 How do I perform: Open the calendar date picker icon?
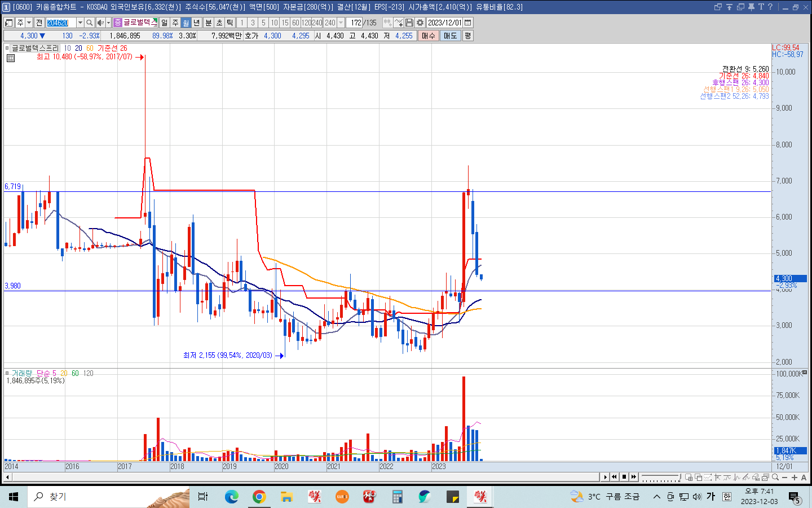468,23
